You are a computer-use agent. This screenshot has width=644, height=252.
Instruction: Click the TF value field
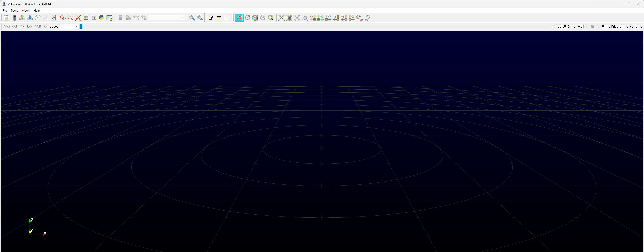(605, 27)
